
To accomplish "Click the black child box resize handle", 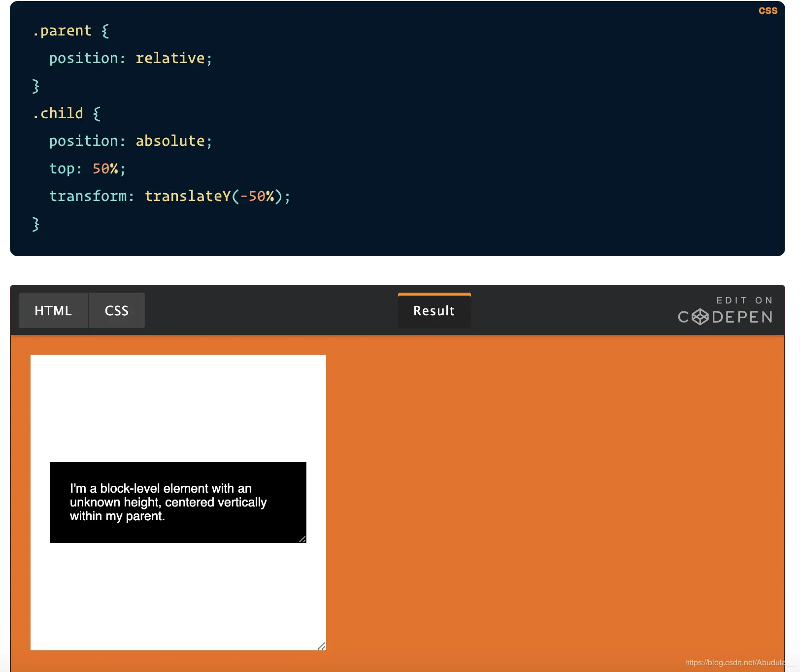I will point(302,539).
